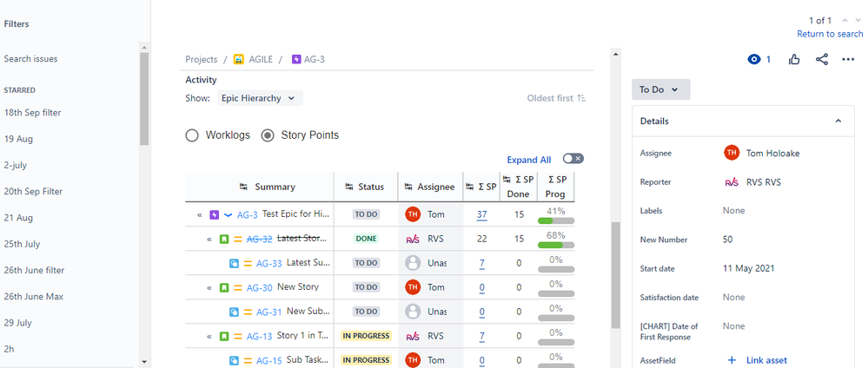Click Tom's avatar in the AG-3 row

[x=413, y=214]
